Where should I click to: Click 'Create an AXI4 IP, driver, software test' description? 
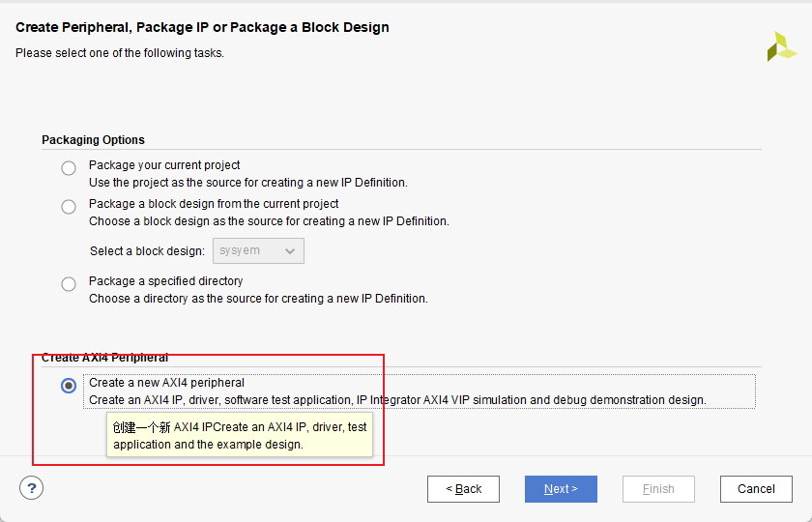[x=397, y=400]
